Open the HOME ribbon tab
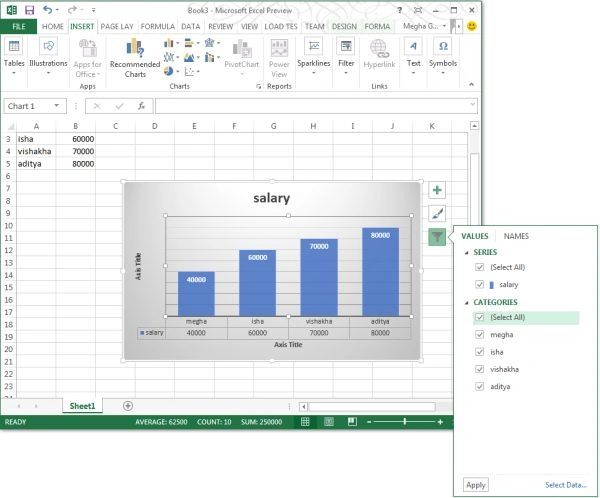 point(52,26)
